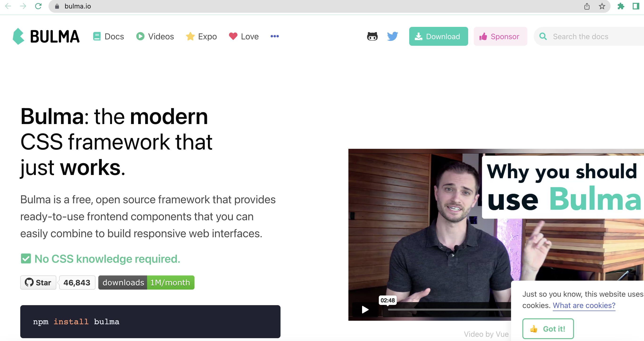644x341 pixels.
Task: Open the Videos navbar item
Action: 155,37
